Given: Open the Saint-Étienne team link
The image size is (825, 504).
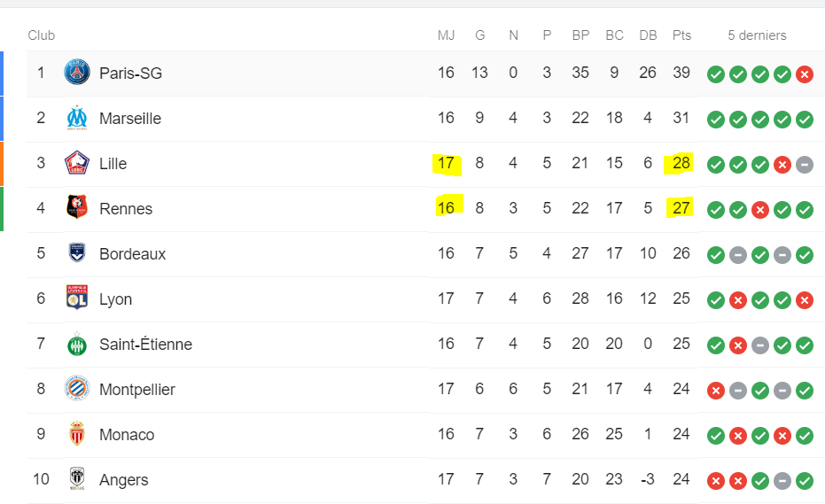Looking at the screenshot, I should (x=145, y=345).
